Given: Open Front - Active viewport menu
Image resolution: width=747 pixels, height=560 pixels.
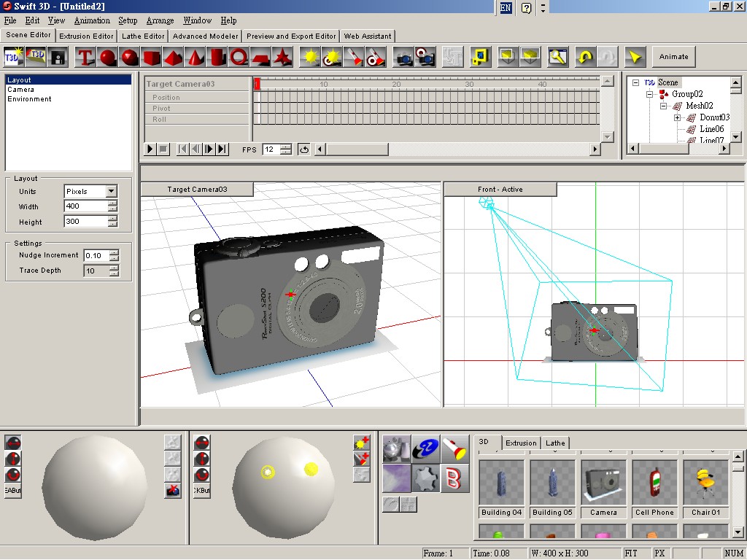Looking at the screenshot, I should point(500,189).
